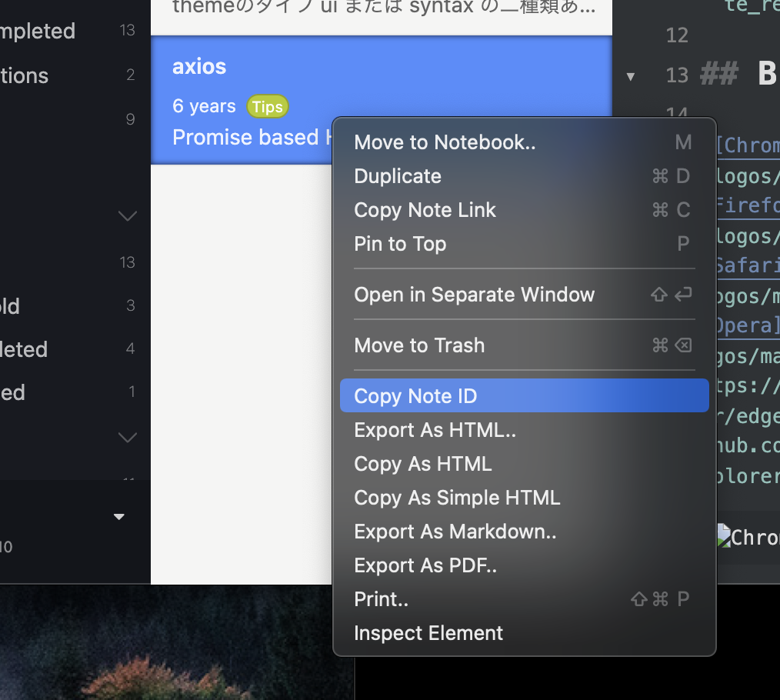Click Copy Note Link menu item
This screenshot has height=700, width=780.
pyautogui.click(x=525, y=210)
